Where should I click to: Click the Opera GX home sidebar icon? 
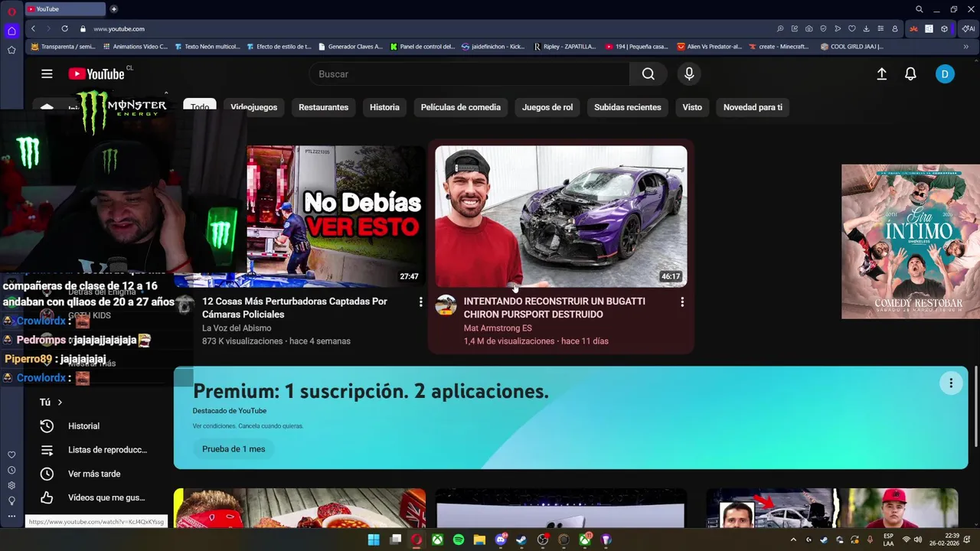[11, 31]
